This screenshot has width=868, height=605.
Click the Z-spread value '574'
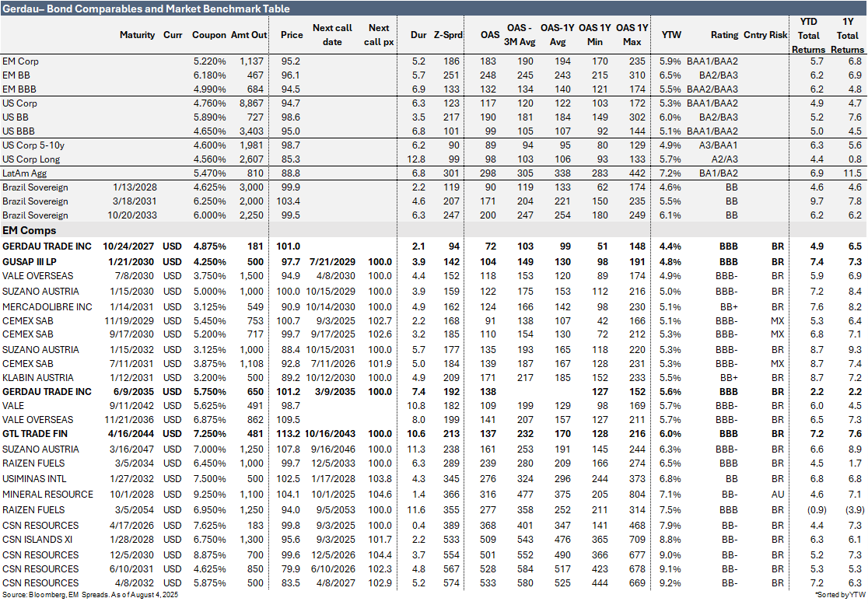pos(451,583)
